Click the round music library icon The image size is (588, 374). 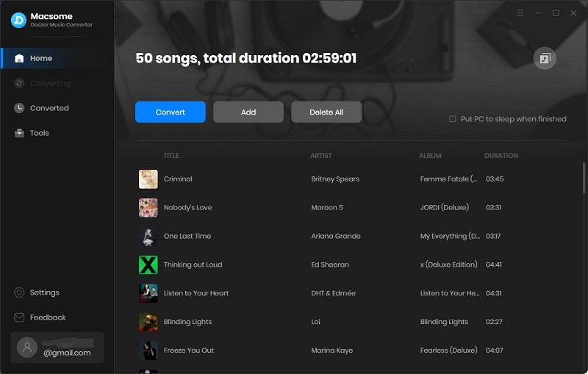tap(545, 58)
